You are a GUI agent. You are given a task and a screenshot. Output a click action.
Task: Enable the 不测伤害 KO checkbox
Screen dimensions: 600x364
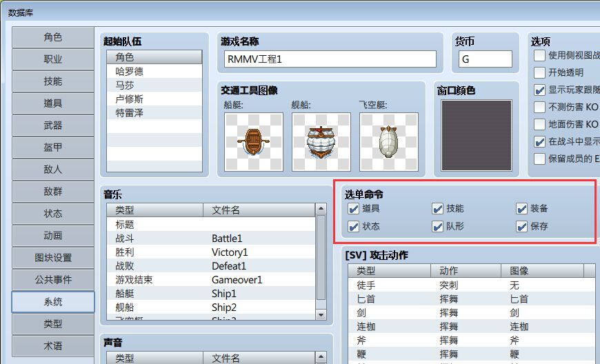(x=539, y=107)
